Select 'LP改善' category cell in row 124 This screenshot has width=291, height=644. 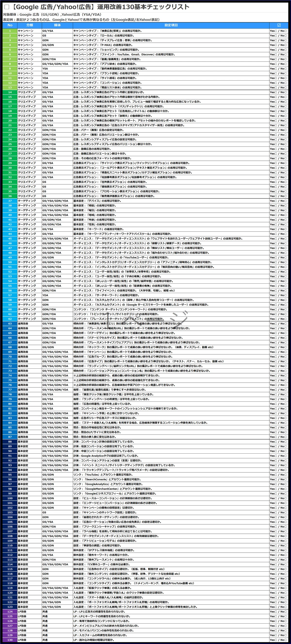pyautogui.click(x=30, y=612)
